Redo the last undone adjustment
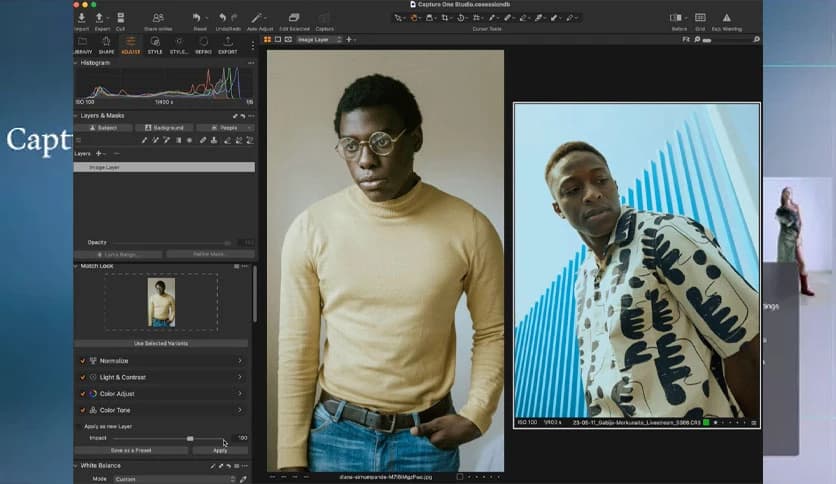The height and width of the screenshot is (484, 836). coord(234,18)
